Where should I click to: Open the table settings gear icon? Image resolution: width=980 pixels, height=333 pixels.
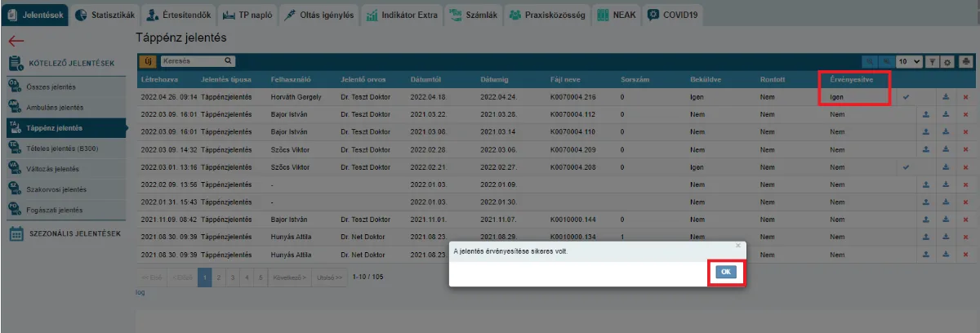(x=948, y=61)
